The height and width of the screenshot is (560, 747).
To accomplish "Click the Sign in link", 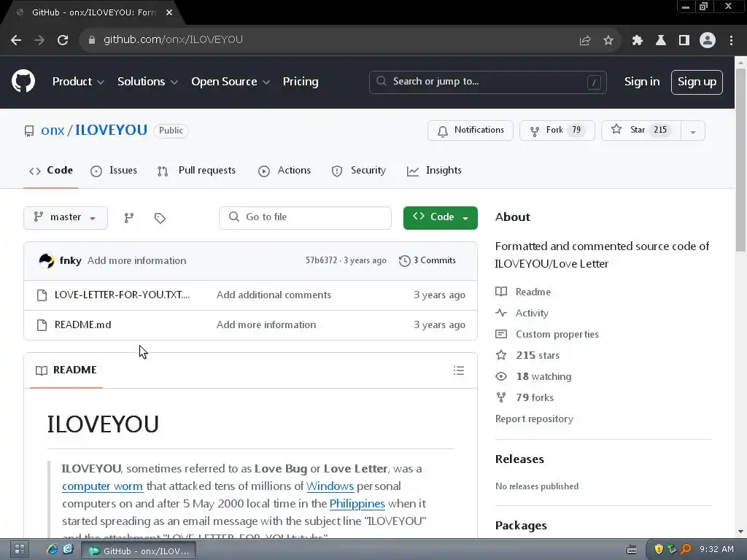I will pos(642,82).
